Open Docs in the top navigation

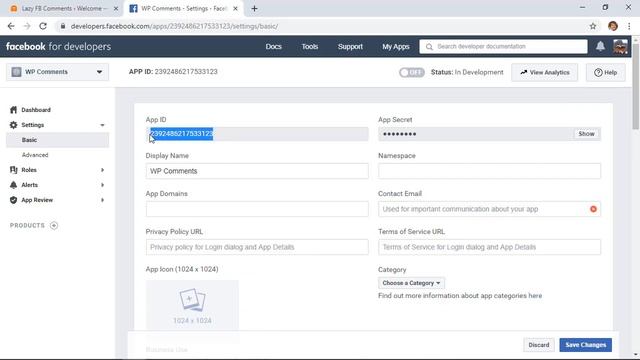273,47
